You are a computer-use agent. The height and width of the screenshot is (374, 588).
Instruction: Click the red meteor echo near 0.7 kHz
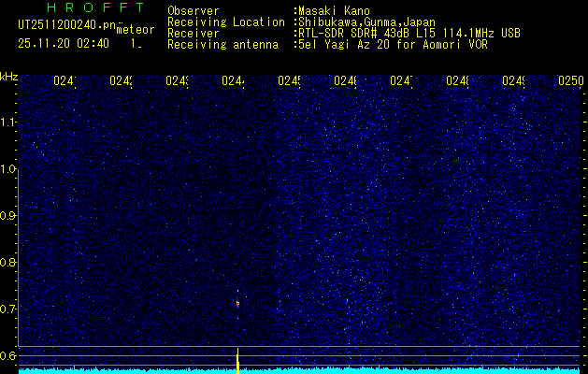[x=237, y=303]
